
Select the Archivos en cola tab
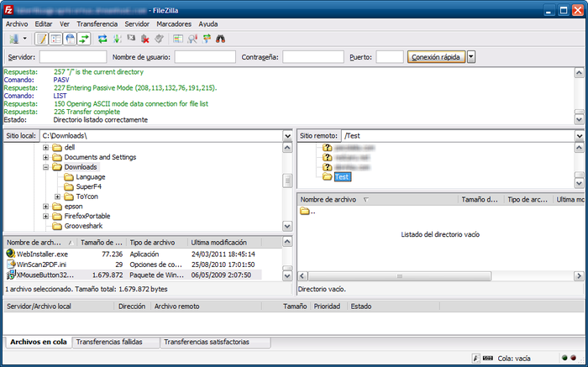[39, 342]
